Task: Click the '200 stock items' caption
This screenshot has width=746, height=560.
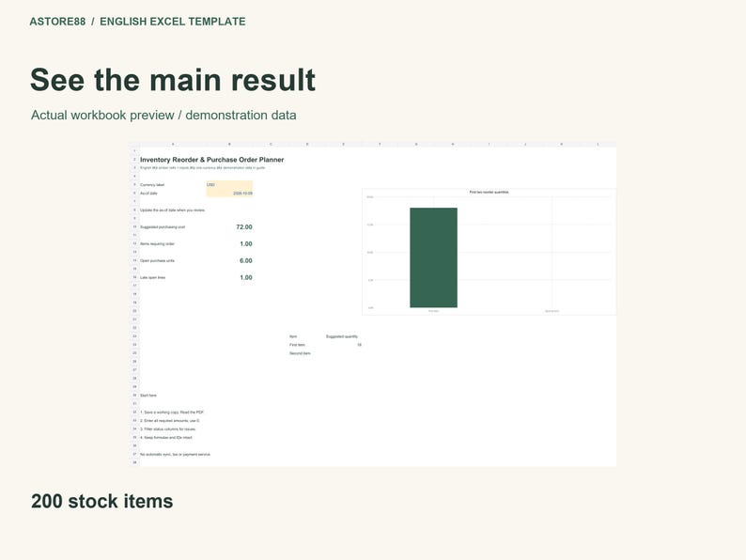Action: [x=101, y=501]
